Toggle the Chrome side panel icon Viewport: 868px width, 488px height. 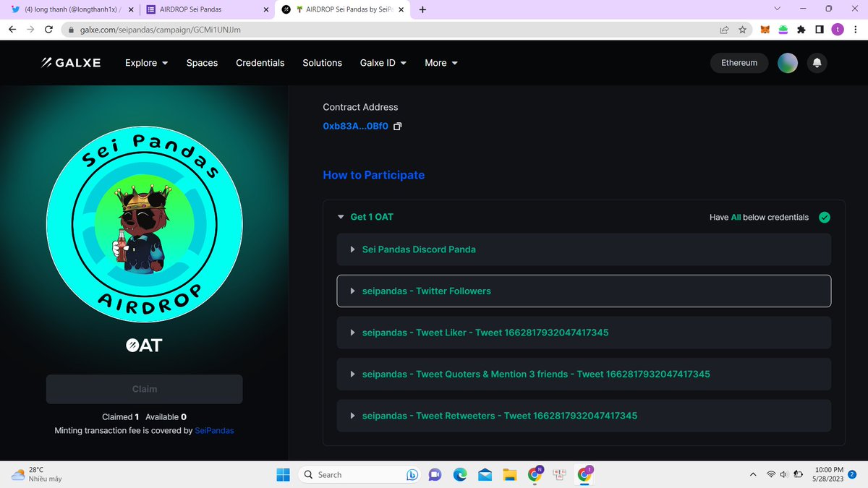point(819,30)
